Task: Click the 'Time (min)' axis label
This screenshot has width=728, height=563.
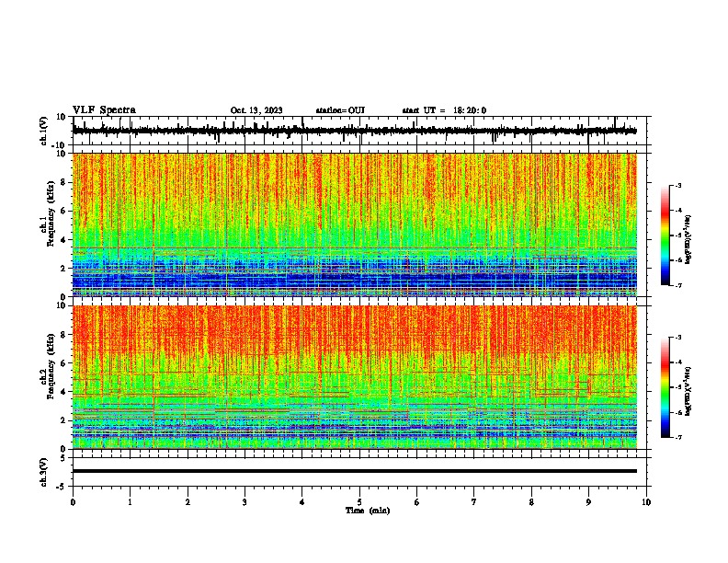Action: tap(368, 511)
